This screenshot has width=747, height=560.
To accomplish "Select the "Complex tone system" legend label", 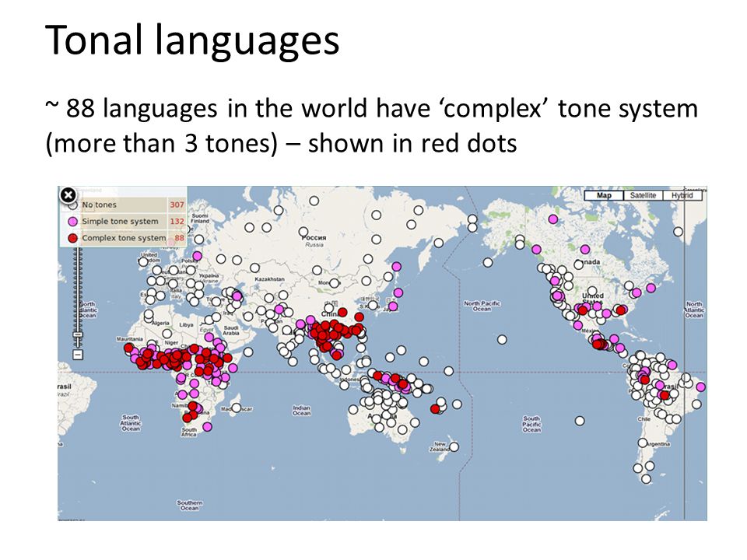I will (124, 238).
